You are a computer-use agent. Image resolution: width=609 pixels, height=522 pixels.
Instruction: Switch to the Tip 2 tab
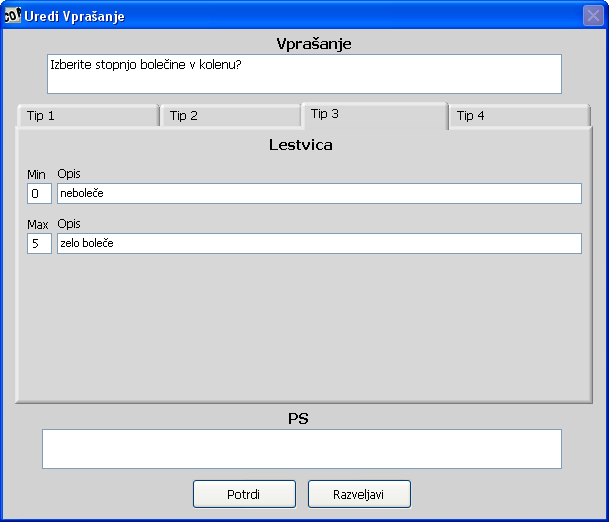[x=231, y=116]
